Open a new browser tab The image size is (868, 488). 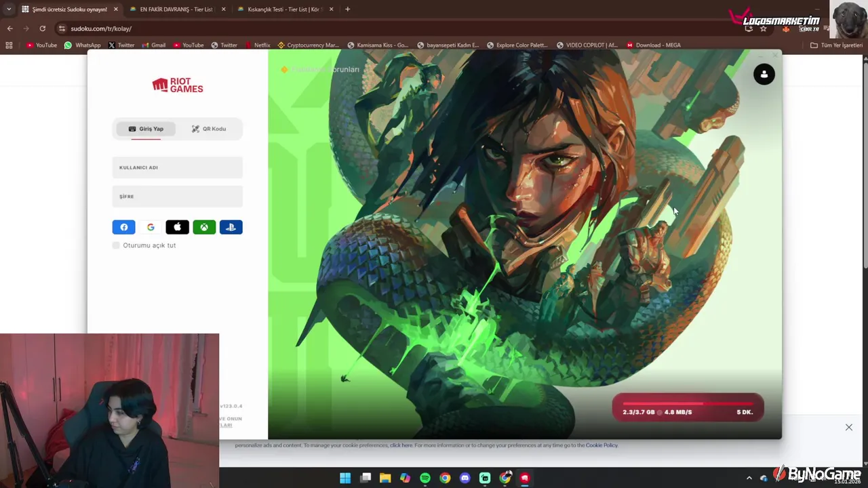click(347, 9)
